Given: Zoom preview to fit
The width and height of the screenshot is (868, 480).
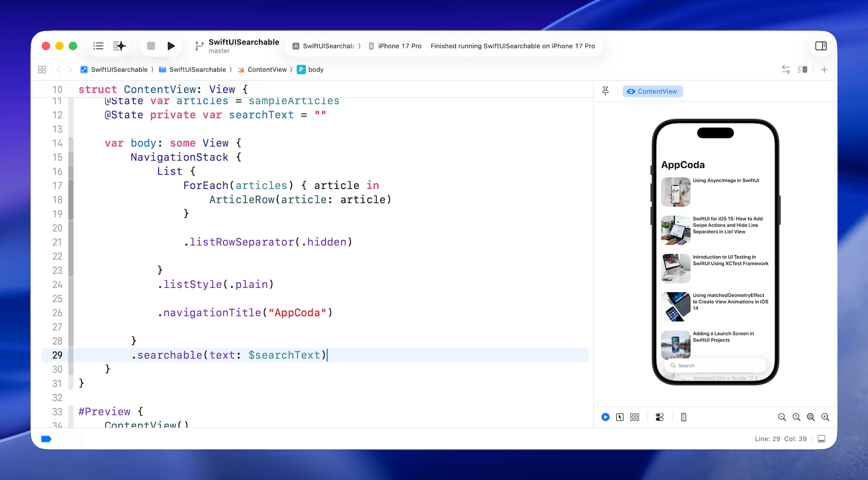Looking at the screenshot, I should 811,417.
